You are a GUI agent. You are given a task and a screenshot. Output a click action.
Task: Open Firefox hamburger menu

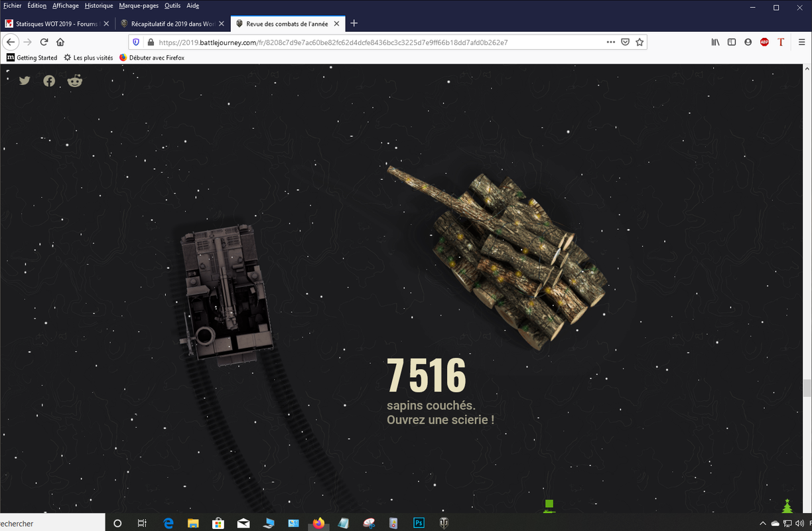802,42
